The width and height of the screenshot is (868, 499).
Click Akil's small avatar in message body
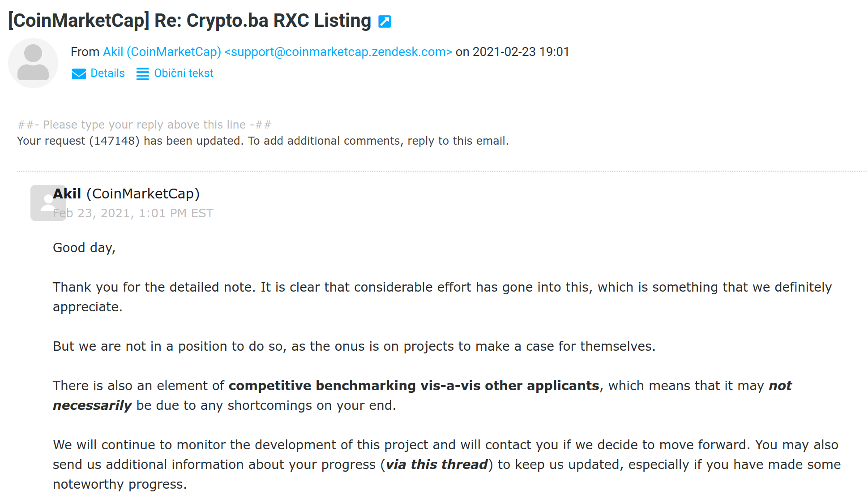coord(48,202)
